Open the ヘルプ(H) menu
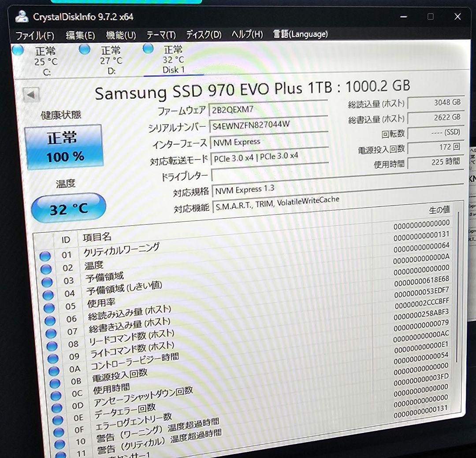Image resolution: width=476 pixels, height=458 pixels. pyautogui.click(x=247, y=34)
